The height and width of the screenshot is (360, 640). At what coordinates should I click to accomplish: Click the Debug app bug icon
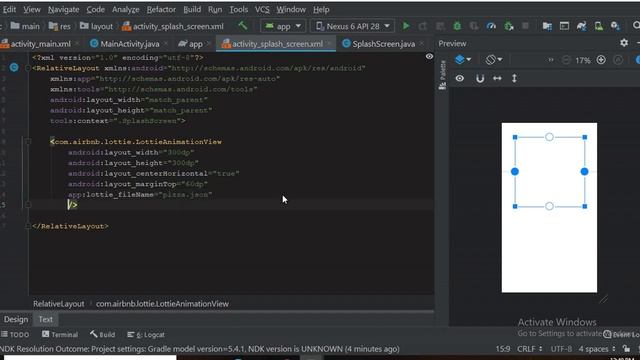point(457,26)
